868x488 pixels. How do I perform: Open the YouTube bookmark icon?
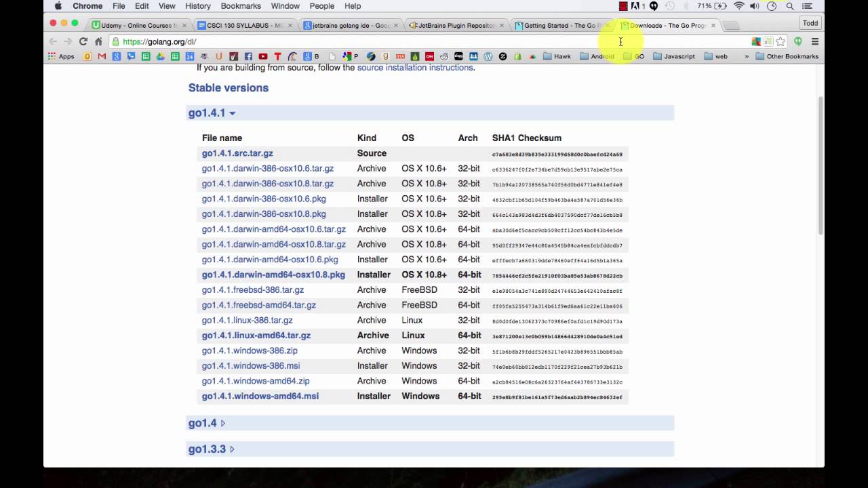pyautogui.click(x=262, y=56)
